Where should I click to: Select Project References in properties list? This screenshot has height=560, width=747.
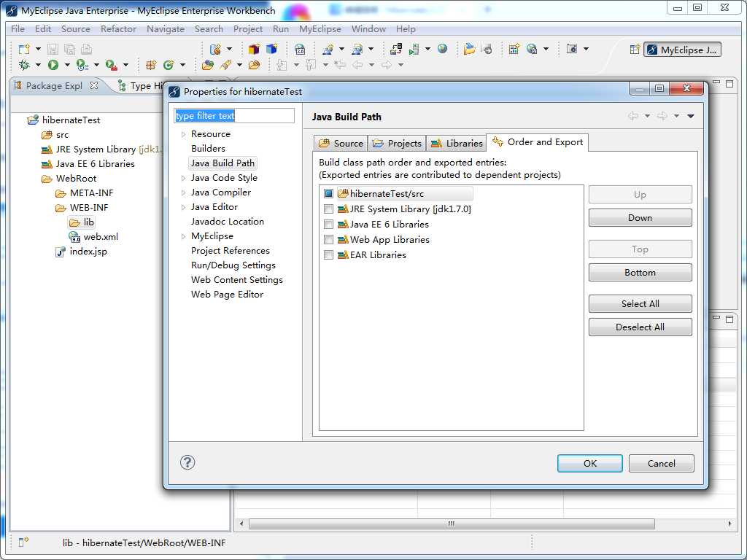click(x=230, y=251)
